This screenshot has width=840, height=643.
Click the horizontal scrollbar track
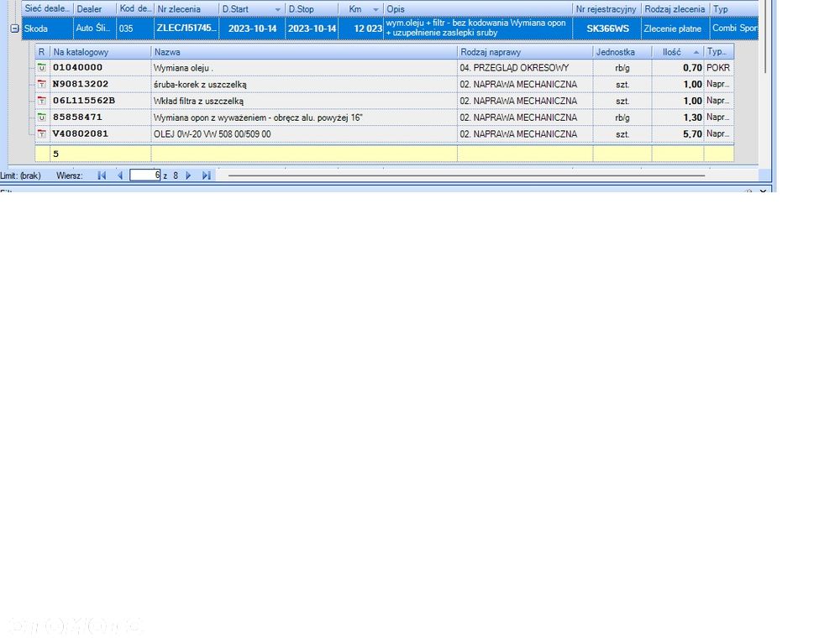click(466, 175)
